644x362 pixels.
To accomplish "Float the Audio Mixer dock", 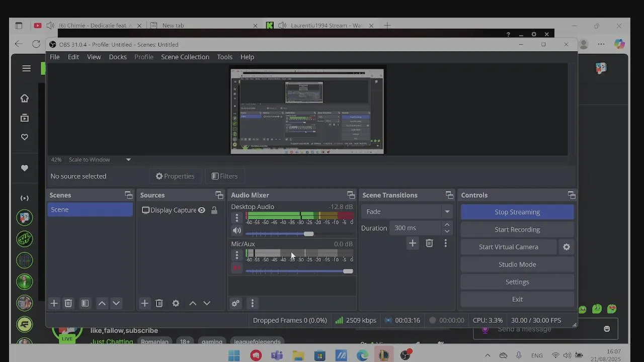I will coord(351,195).
